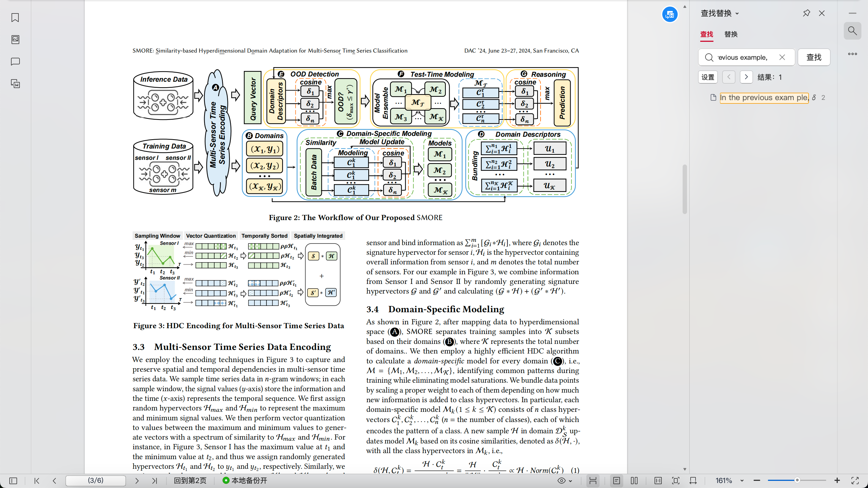Go to the next page
This screenshot has height=488, width=868.
(137, 481)
